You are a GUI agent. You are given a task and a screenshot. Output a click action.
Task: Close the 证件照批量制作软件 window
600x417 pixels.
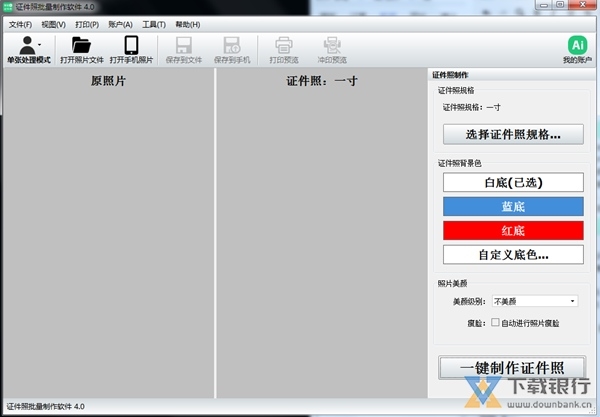582,5
